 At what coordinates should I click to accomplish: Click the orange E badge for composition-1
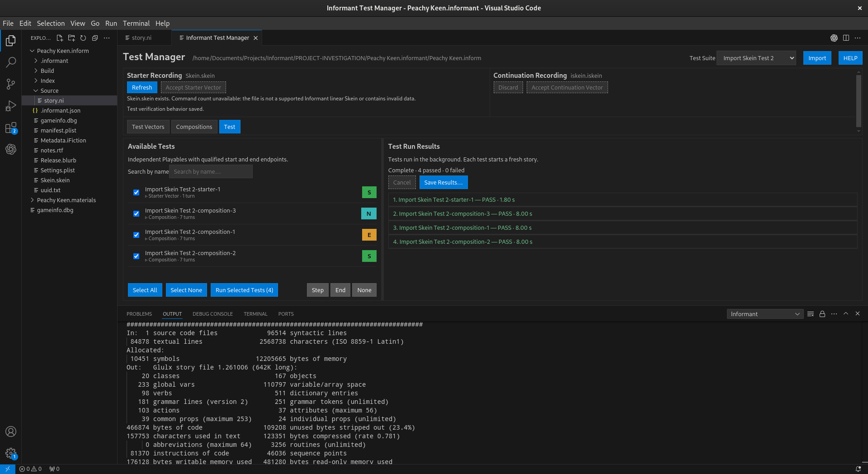369,235
